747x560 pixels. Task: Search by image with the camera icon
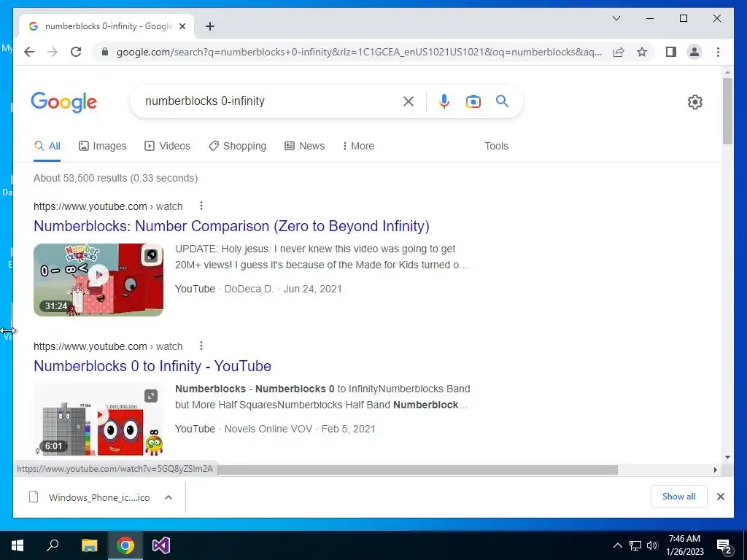[x=473, y=101]
